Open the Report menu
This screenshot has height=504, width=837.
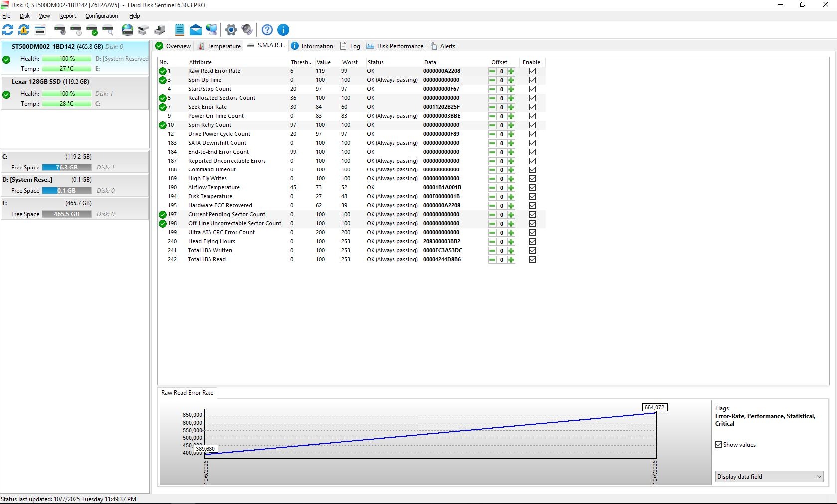click(x=67, y=16)
